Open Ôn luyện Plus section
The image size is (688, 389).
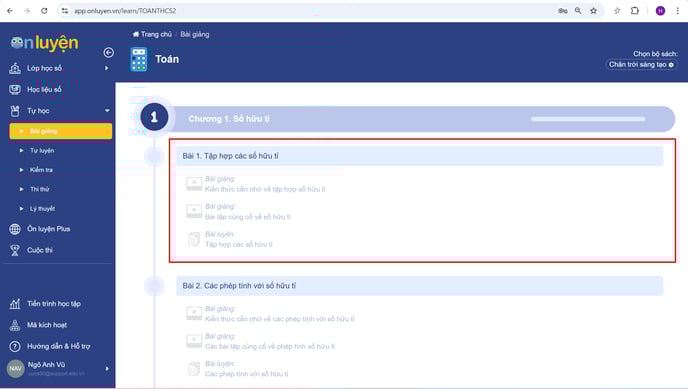point(49,229)
